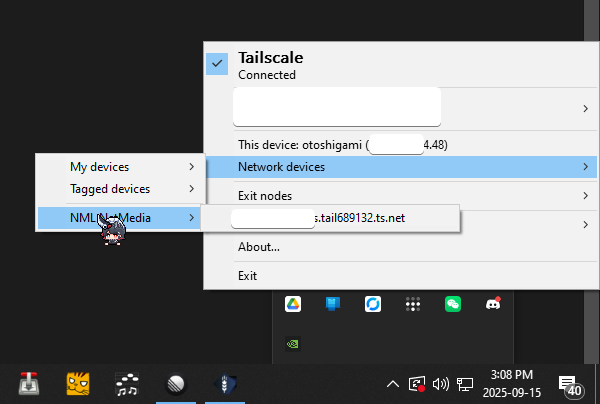The image size is (600, 404).
Task: Click the circular-arrows sync tray icon
Action: click(x=373, y=304)
